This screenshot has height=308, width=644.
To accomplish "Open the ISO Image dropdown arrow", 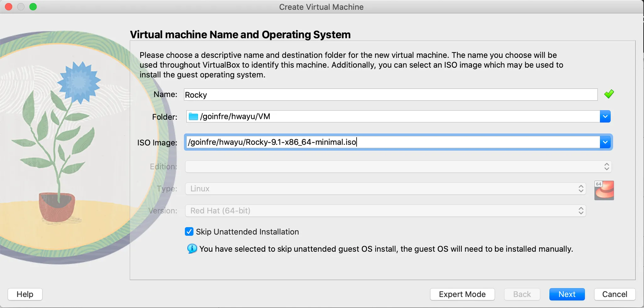I will pos(605,142).
